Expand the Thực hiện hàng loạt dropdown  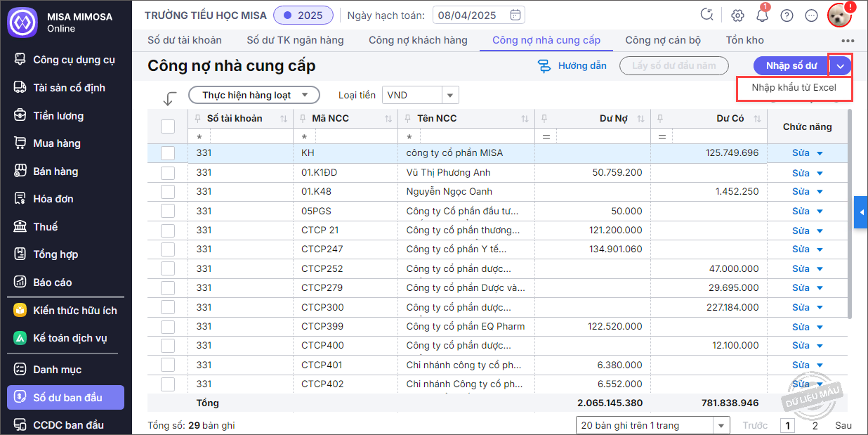[x=254, y=95]
